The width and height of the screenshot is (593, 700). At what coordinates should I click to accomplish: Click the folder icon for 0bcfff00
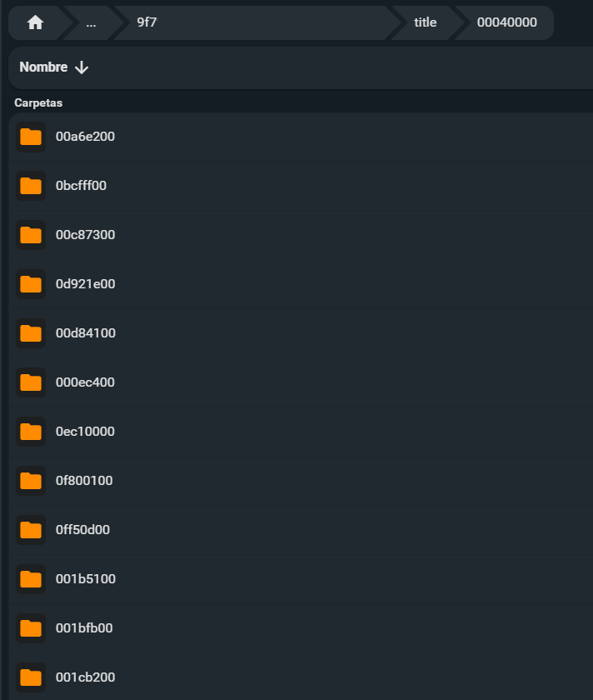tap(31, 186)
